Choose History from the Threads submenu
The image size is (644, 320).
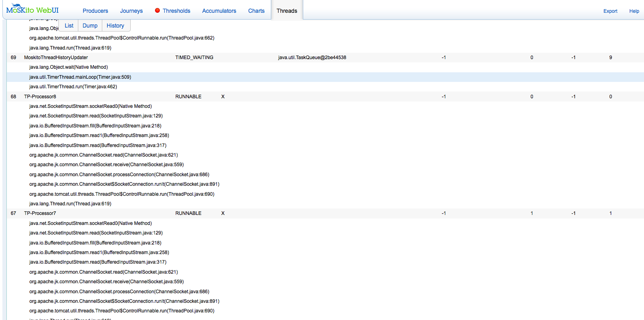pyautogui.click(x=115, y=26)
